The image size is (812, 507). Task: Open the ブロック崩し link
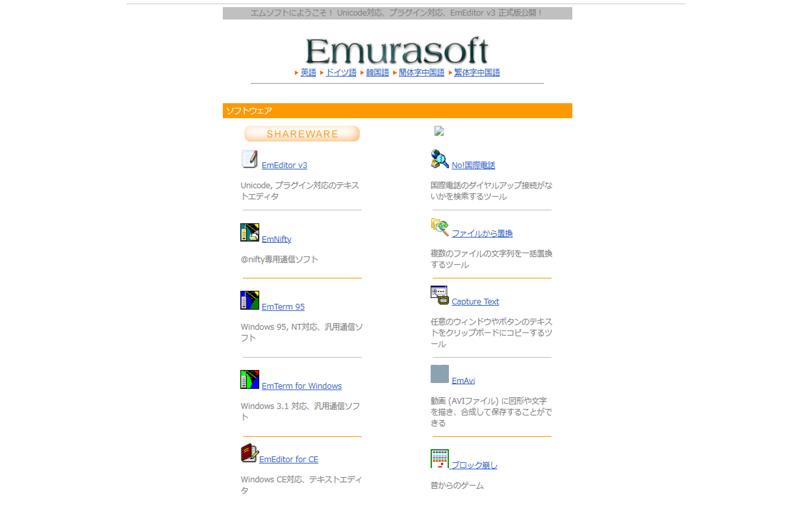pyautogui.click(x=475, y=465)
